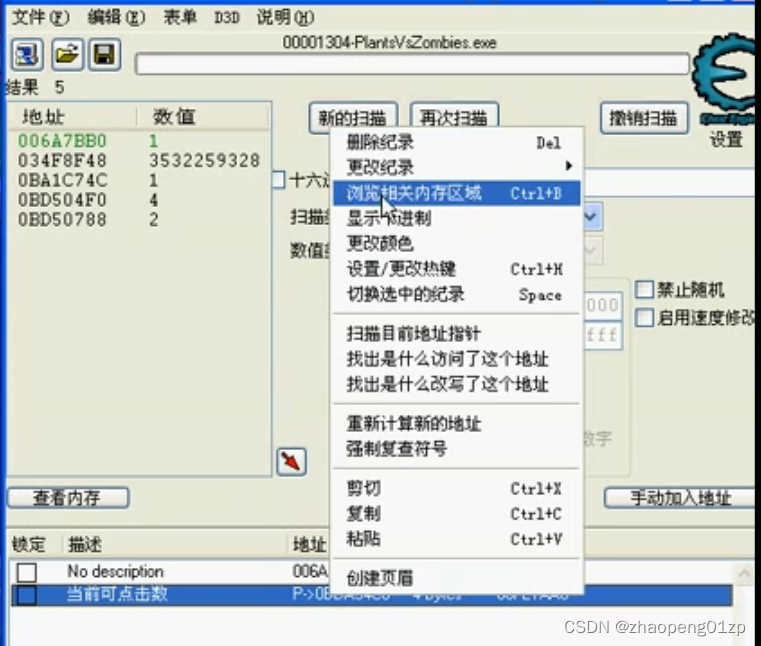Toggle lock checkbox for 当前可点击数 row
Screen dimensions: 761x646
[25, 595]
